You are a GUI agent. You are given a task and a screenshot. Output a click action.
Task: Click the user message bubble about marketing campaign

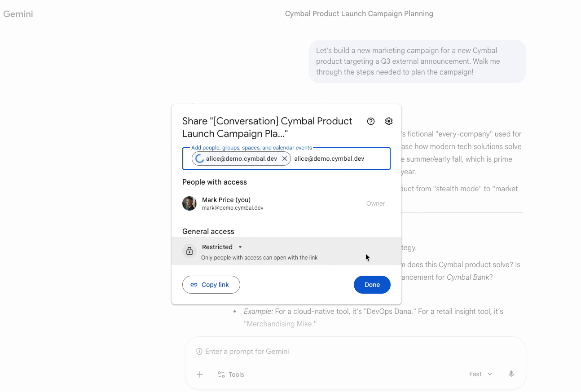[x=418, y=62]
